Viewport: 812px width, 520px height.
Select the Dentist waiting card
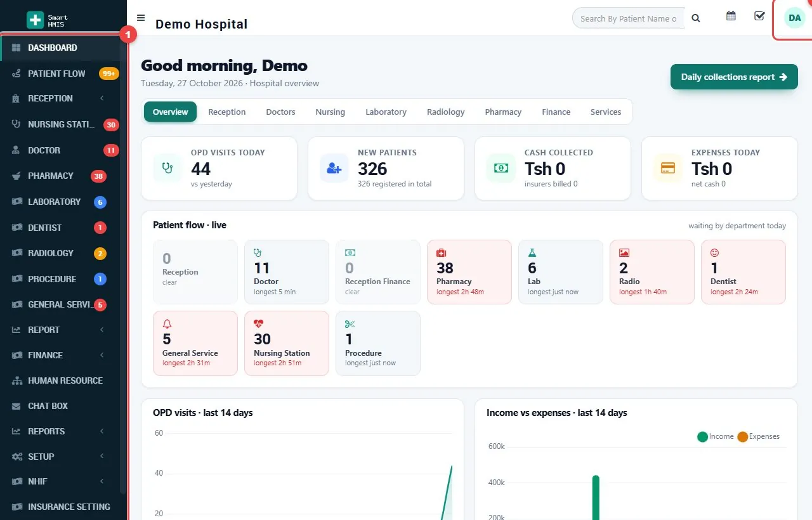tap(743, 272)
